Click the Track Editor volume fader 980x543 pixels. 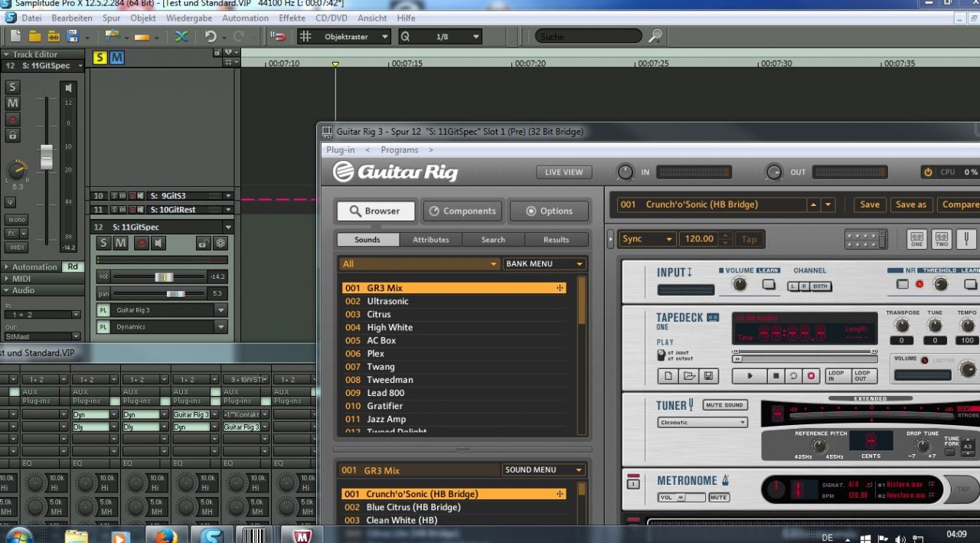point(47,155)
